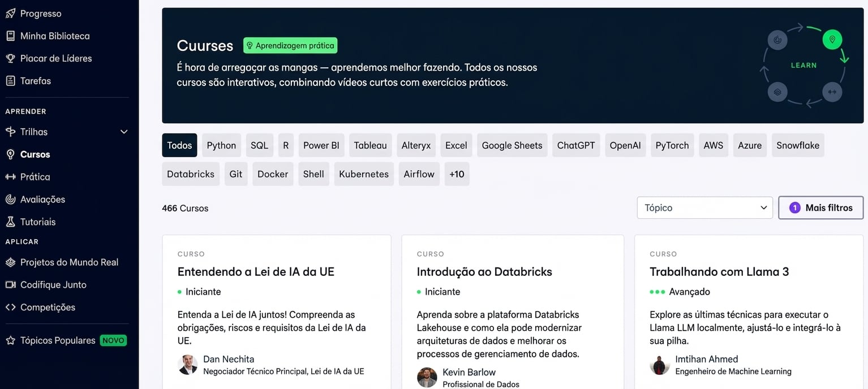Click the gauge icon beside Avaliações
868x389 pixels.
pos(10,200)
